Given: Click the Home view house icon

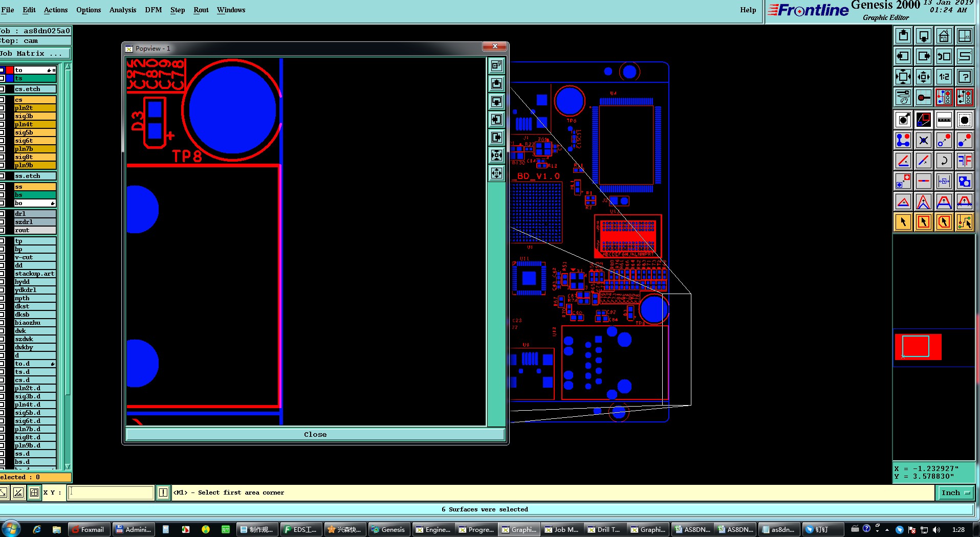Looking at the screenshot, I should pos(944,36).
